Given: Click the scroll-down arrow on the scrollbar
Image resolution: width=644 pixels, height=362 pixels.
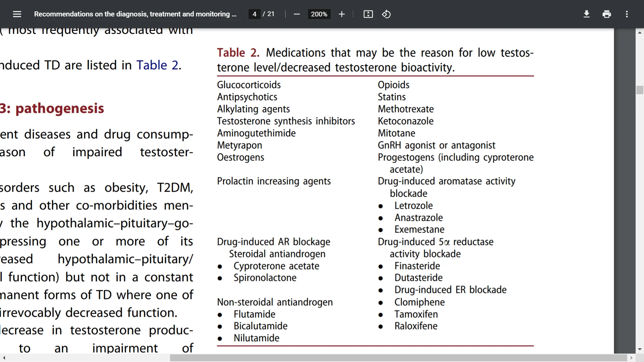Looking at the screenshot, I should [x=640, y=349].
